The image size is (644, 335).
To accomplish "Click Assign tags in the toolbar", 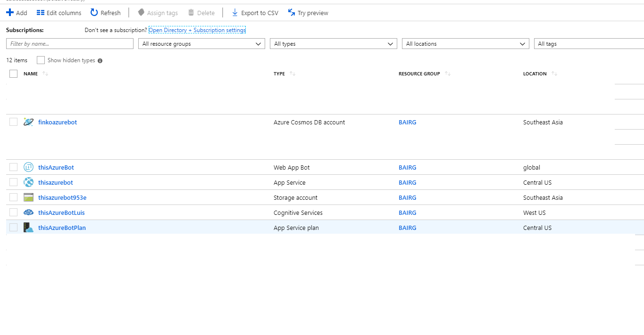I will (x=158, y=13).
